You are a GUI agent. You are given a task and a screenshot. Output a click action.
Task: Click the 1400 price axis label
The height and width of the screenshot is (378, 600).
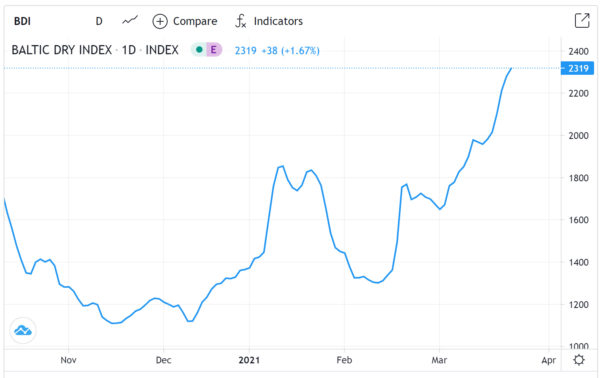(x=579, y=262)
